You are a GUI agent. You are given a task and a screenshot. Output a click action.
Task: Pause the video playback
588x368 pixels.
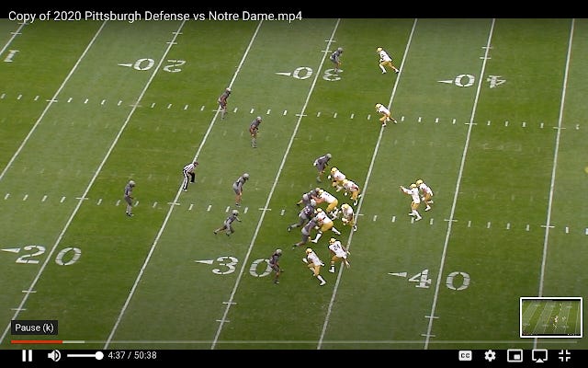tap(27, 355)
